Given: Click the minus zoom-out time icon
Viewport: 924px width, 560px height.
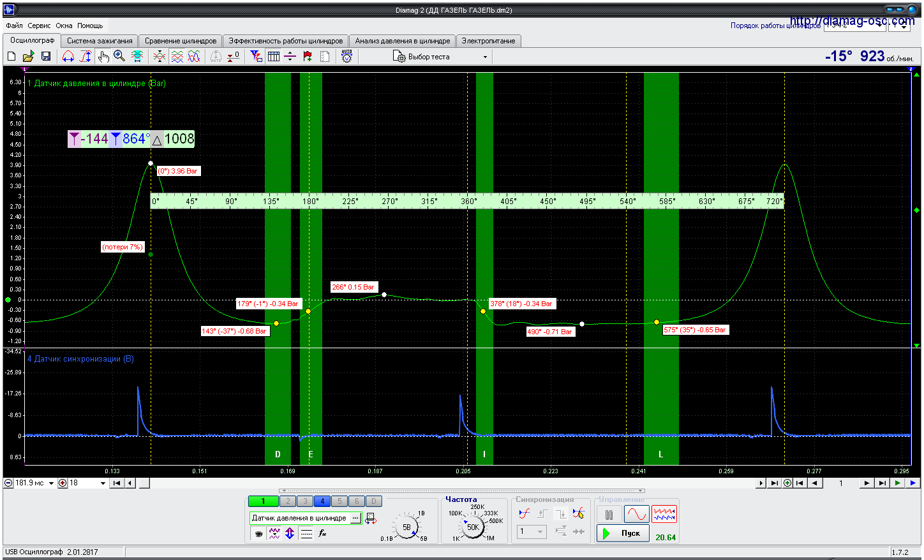Looking at the screenshot, I should (8, 483).
